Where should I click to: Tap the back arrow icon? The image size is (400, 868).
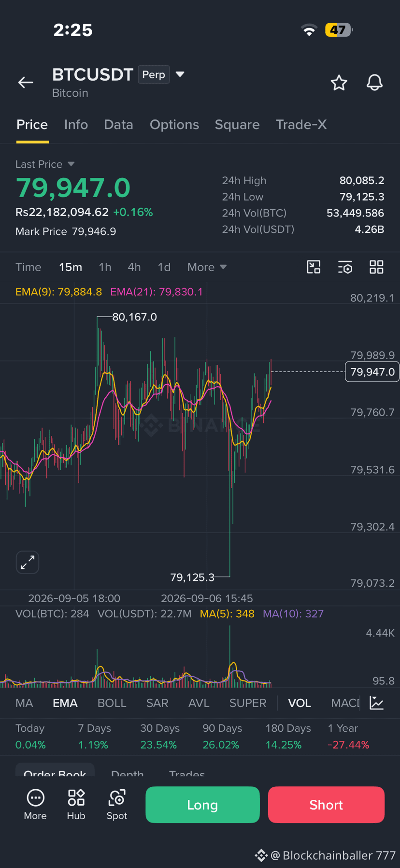click(26, 83)
